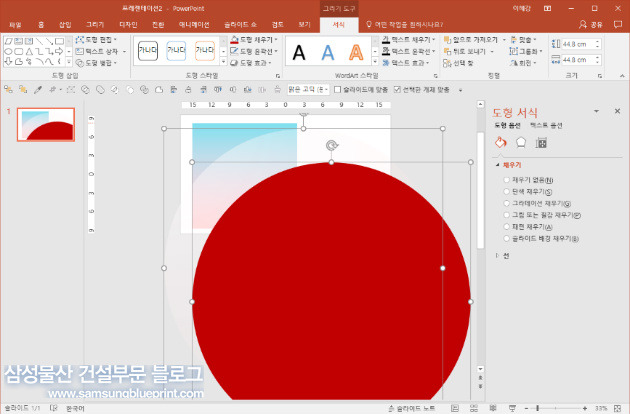Open the 텍스트 채우기 text fill dropdown
630x414 pixels.
coord(409,40)
